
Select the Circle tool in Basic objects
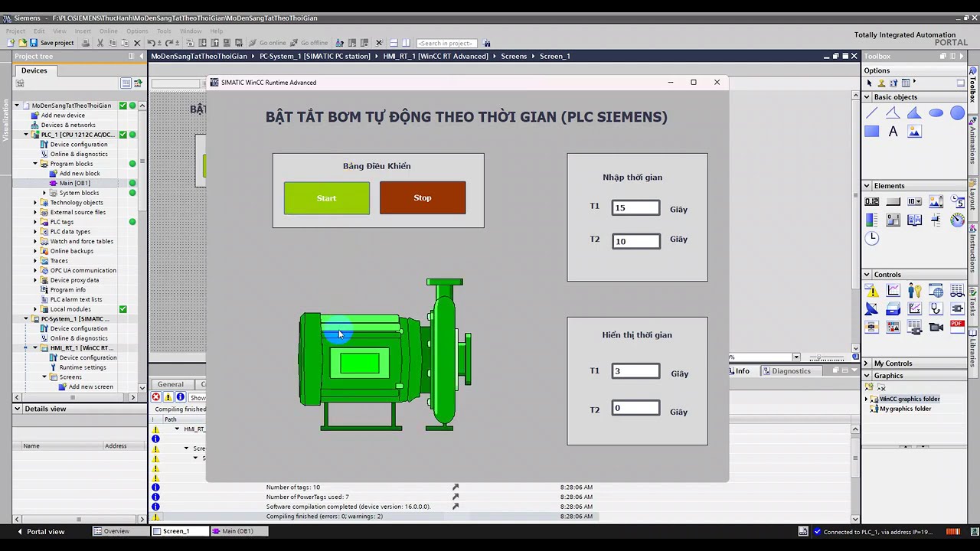957,113
